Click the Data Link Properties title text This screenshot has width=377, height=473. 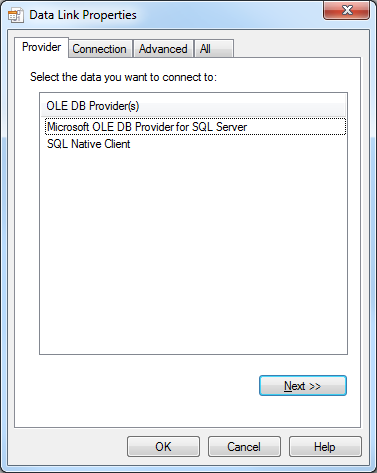(83, 15)
